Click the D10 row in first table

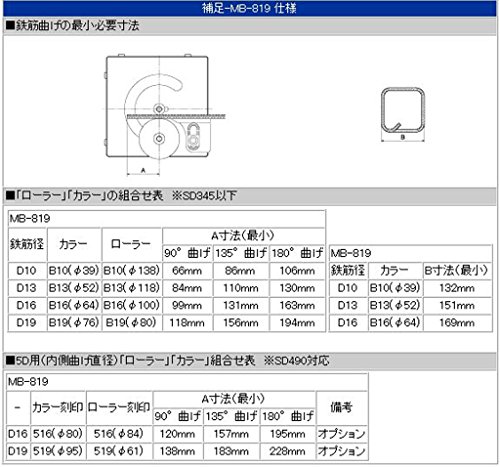[x=166, y=271]
